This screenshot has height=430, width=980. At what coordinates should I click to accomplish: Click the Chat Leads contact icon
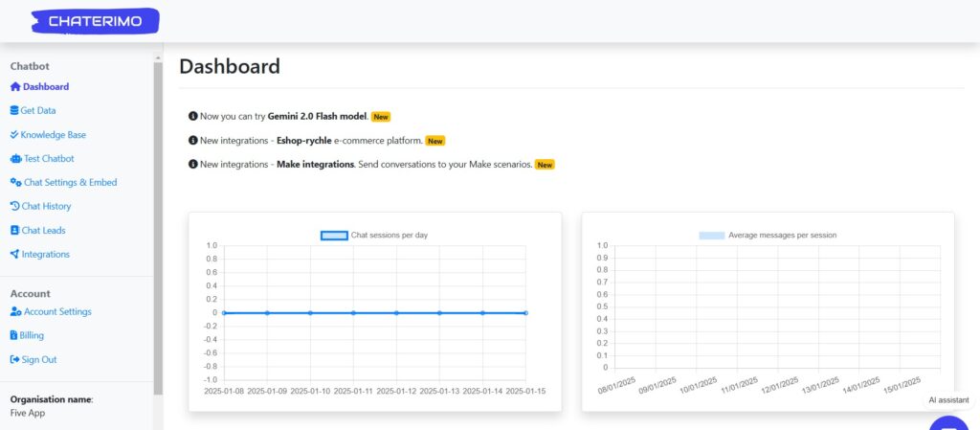point(14,231)
